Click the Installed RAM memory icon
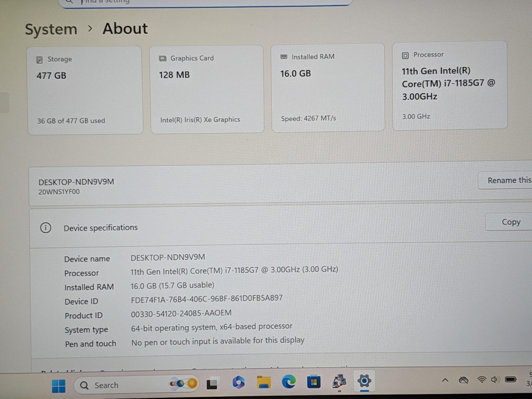Image resolution: width=532 pixels, height=399 pixels. tap(284, 57)
